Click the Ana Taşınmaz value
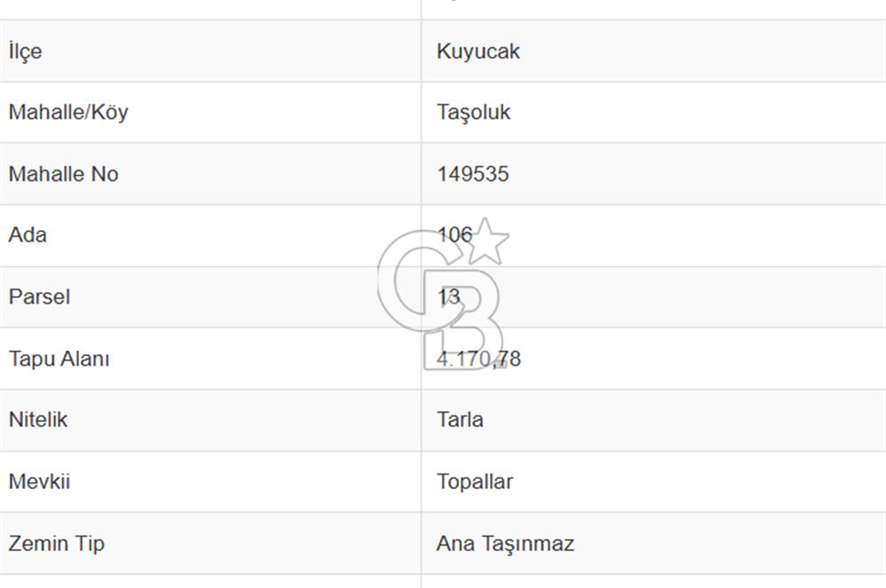Viewport: 886px width, 588px height. (505, 544)
